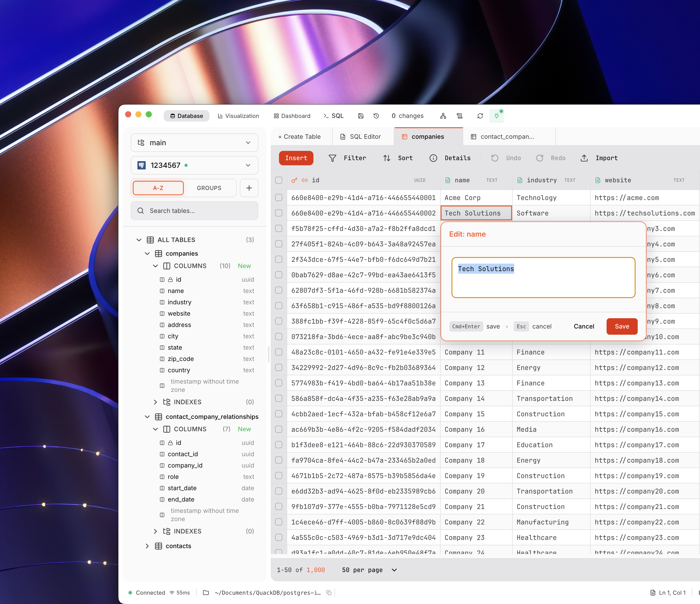Open the SQL tab in top bar
This screenshot has height=604, width=700.
tap(334, 116)
